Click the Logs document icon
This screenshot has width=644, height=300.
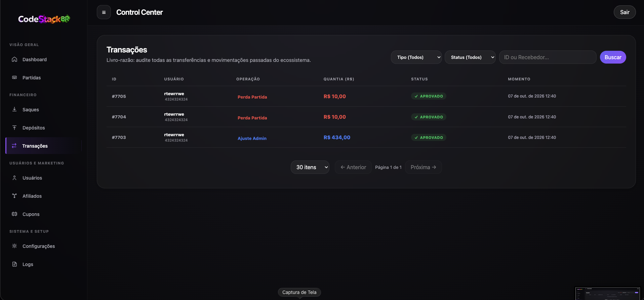click(14, 264)
